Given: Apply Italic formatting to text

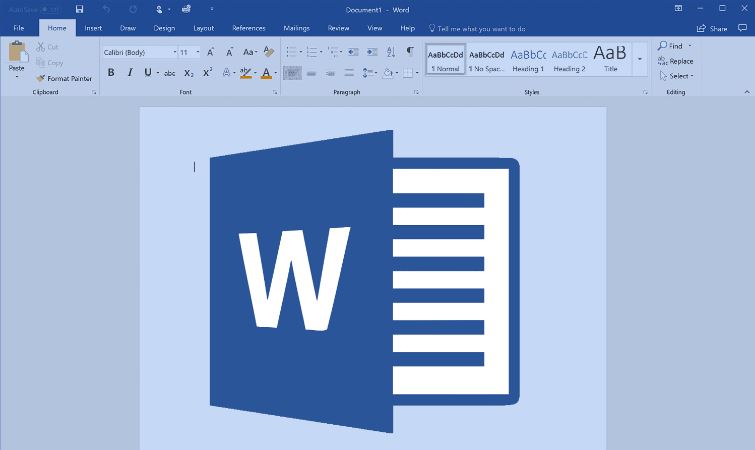Looking at the screenshot, I should pos(129,72).
